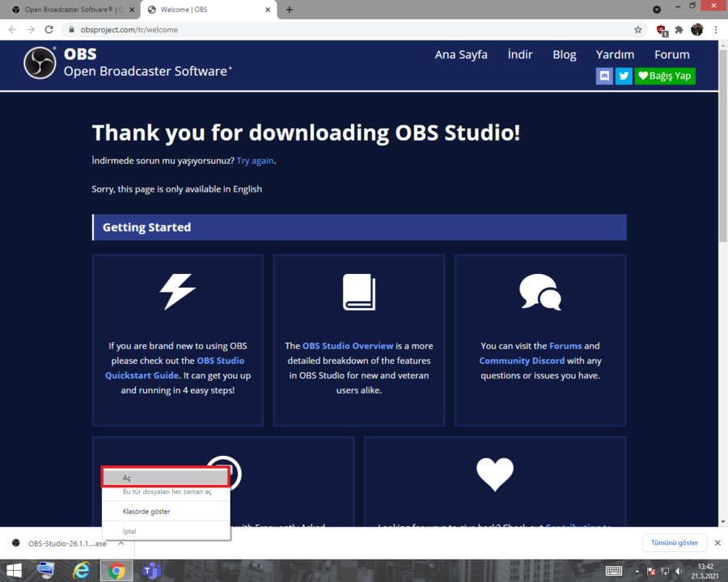The height and width of the screenshot is (582, 728).
Task: Click the site lock icon in address bar
Action: pyautogui.click(x=71, y=30)
